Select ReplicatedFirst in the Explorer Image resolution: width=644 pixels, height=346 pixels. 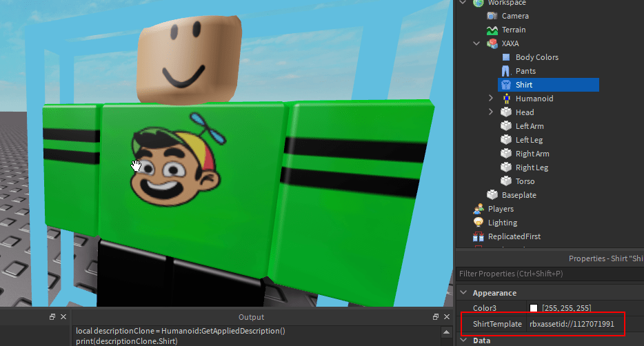click(514, 236)
